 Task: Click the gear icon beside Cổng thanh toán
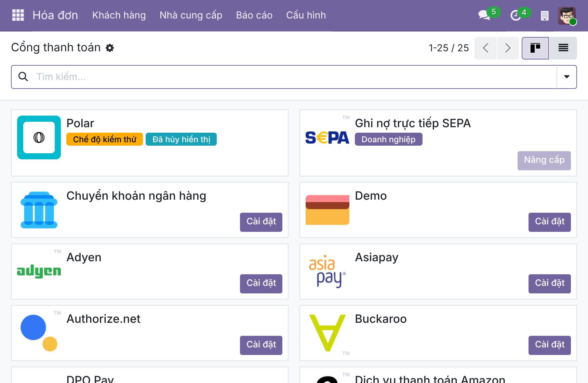coord(110,48)
